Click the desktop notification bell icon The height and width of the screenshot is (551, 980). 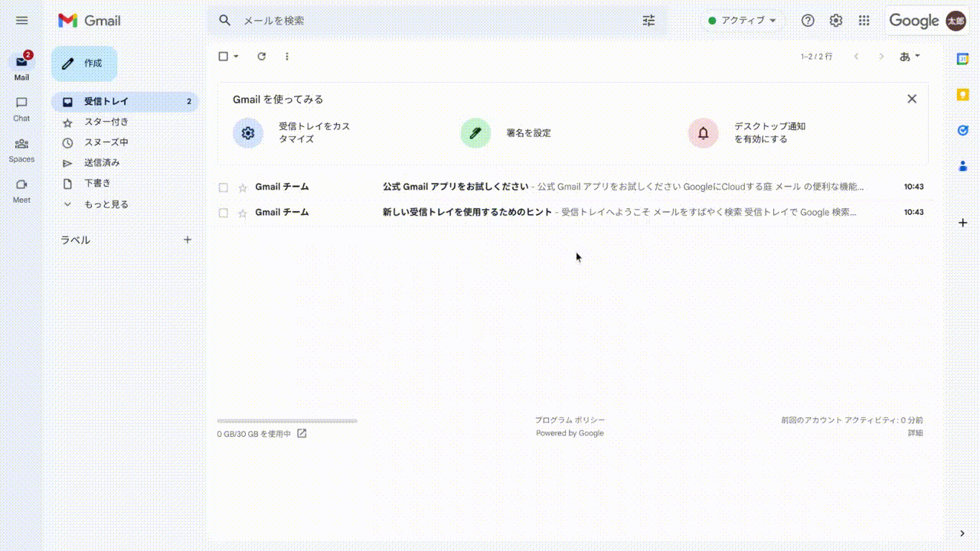click(x=703, y=133)
